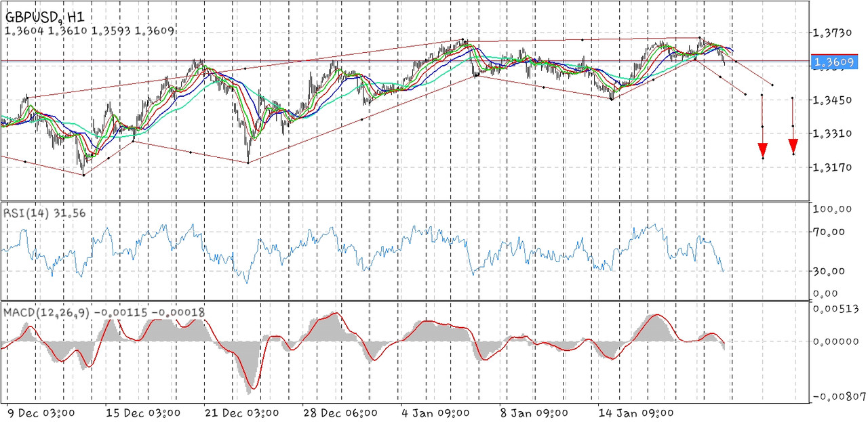This screenshot has width=868, height=422.
Task: Click the 9 Dec 03:00 time label
Action: click(42, 413)
